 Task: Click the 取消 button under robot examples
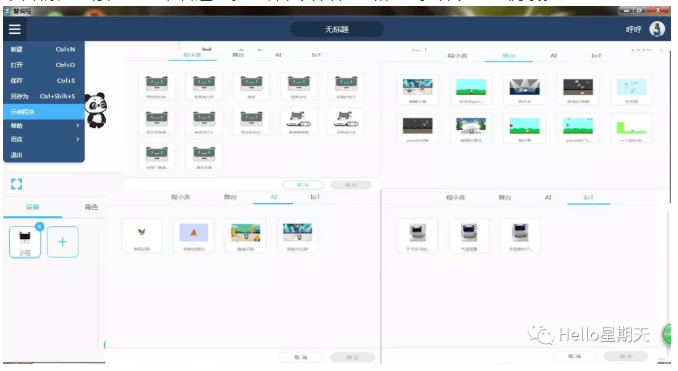303,185
